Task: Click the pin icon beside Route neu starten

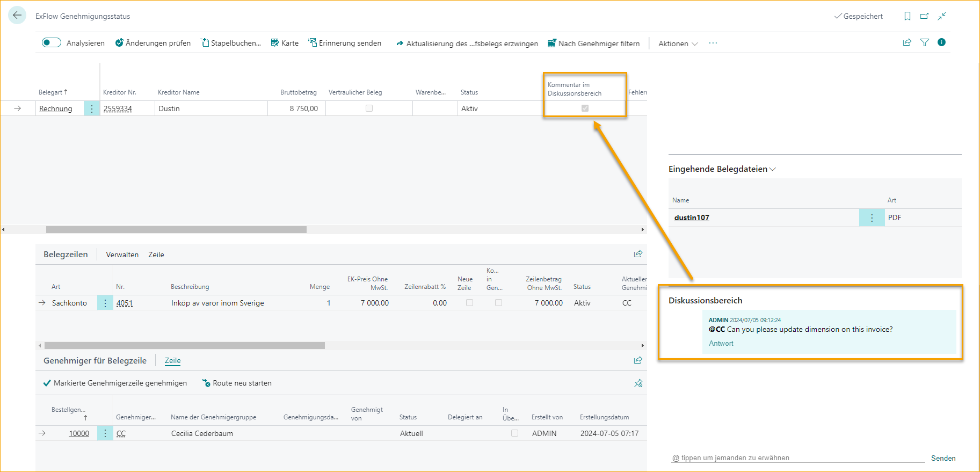Action: click(638, 383)
